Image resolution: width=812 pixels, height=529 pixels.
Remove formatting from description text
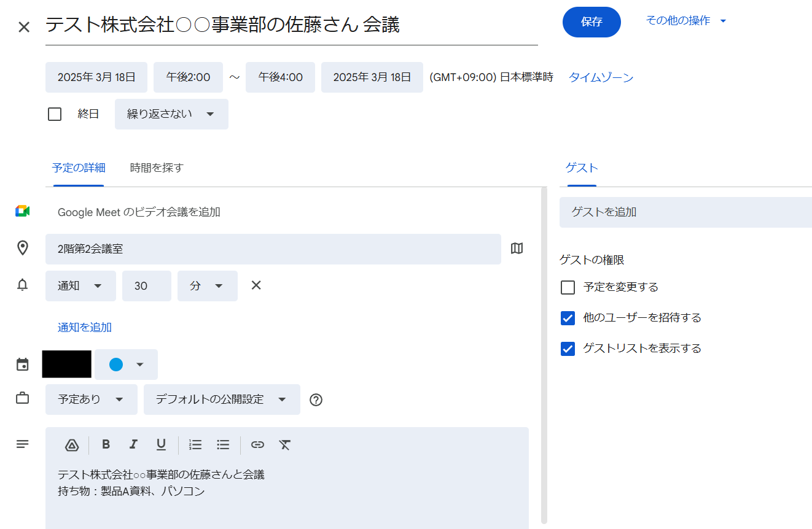pyautogui.click(x=284, y=445)
